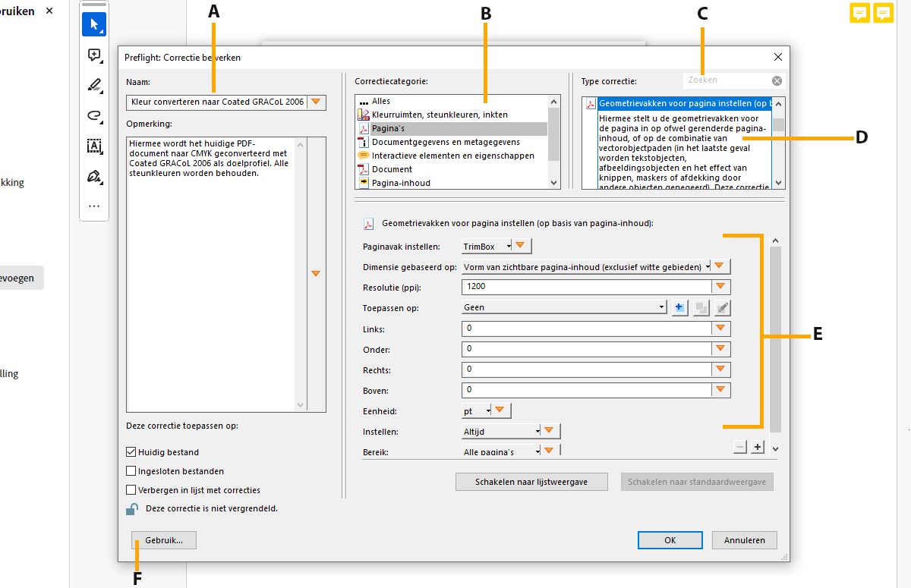
Task: Click the blue plus icon next to Toepassen op
Action: (679, 307)
